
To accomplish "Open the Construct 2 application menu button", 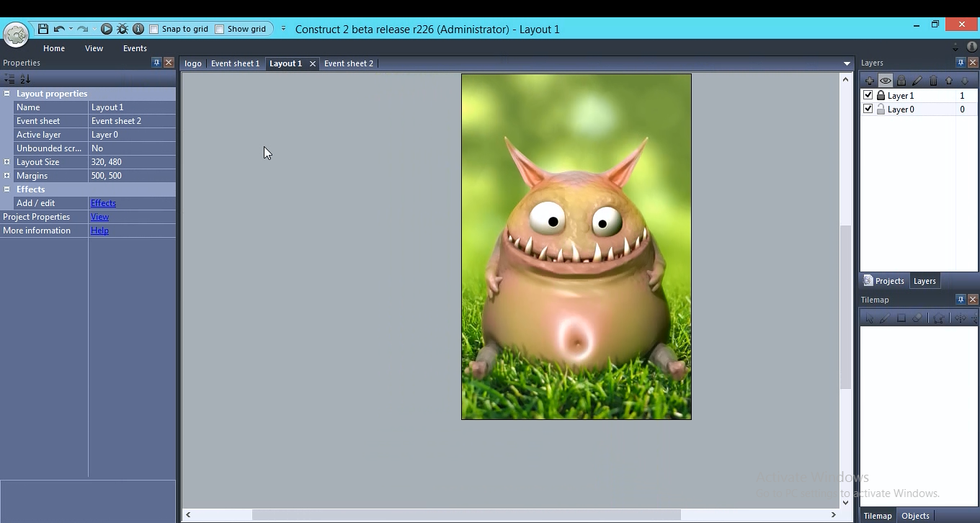I will [16, 34].
